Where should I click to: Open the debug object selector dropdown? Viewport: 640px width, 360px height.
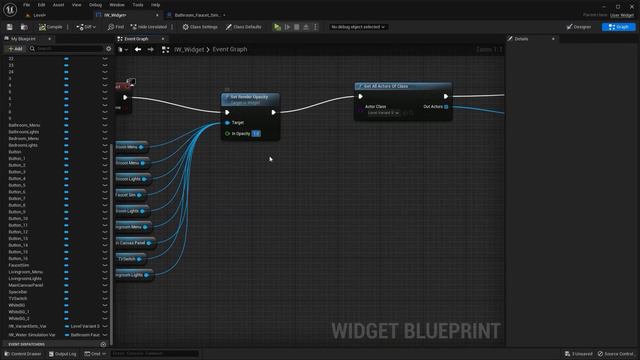click(x=358, y=27)
